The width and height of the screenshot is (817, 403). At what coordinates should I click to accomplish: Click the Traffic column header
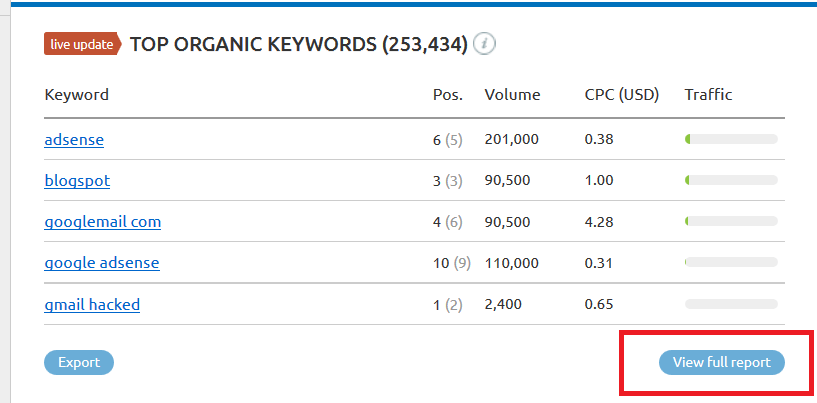[x=708, y=94]
